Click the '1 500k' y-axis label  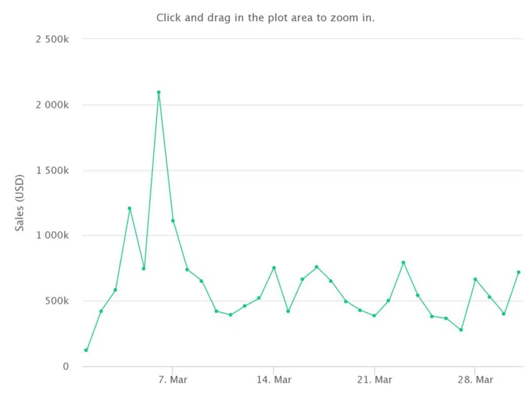click(x=52, y=170)
